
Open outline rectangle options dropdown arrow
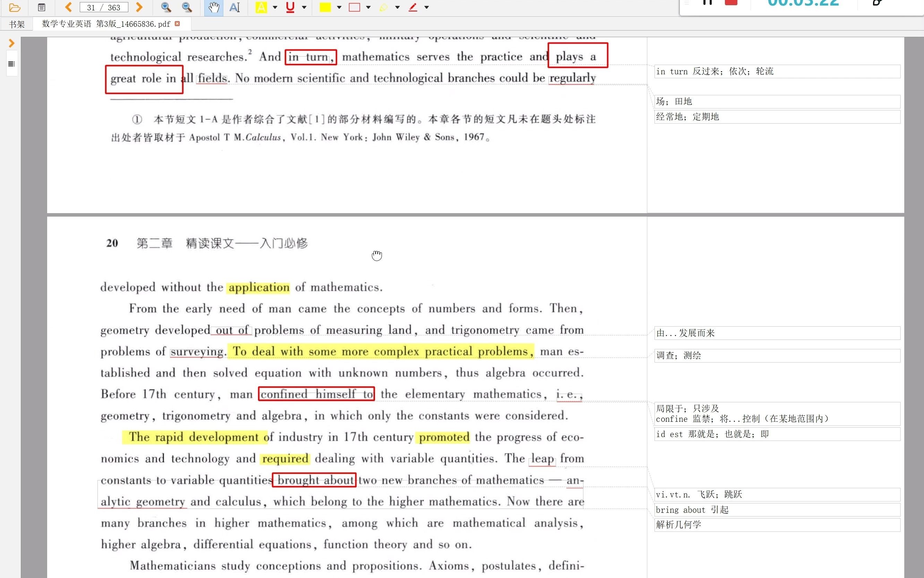tap(368, 7)
